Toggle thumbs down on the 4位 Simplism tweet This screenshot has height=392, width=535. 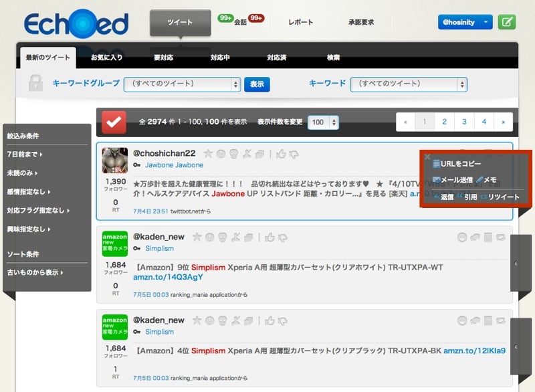pos(282,321)
